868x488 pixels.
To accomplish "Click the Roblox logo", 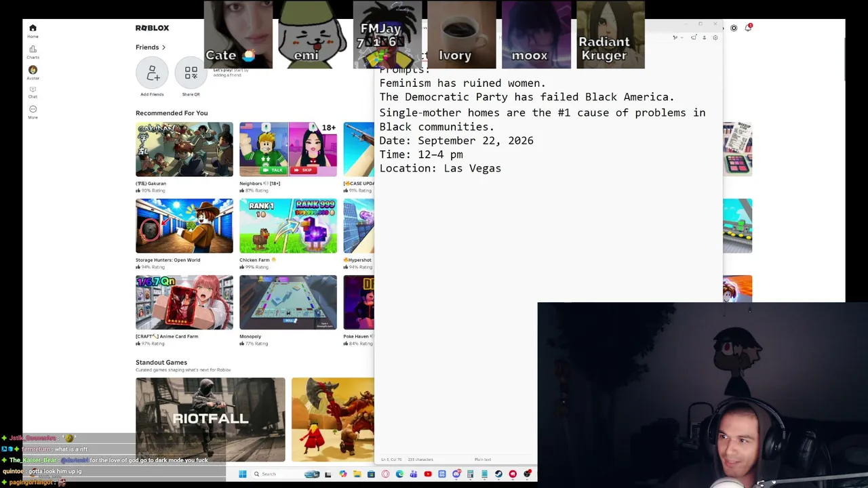I will click(x=152, y=28).
